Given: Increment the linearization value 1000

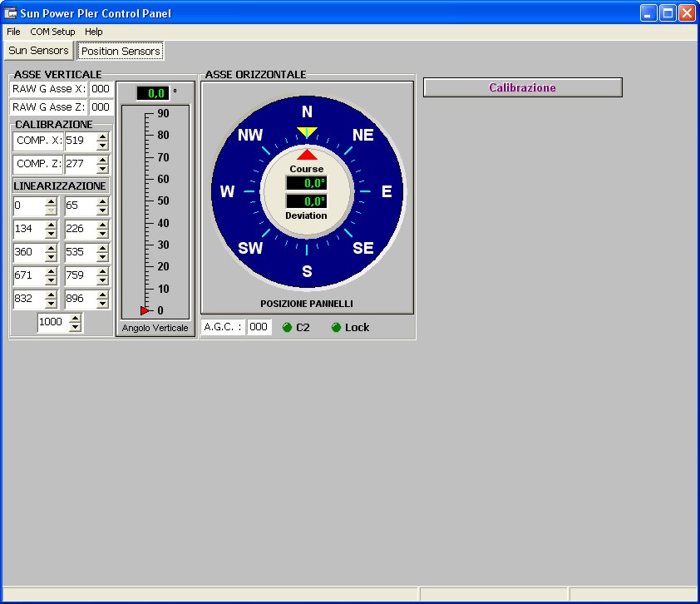Looking at the screenshot, I should pyautogui.click(x=76, y=318).
